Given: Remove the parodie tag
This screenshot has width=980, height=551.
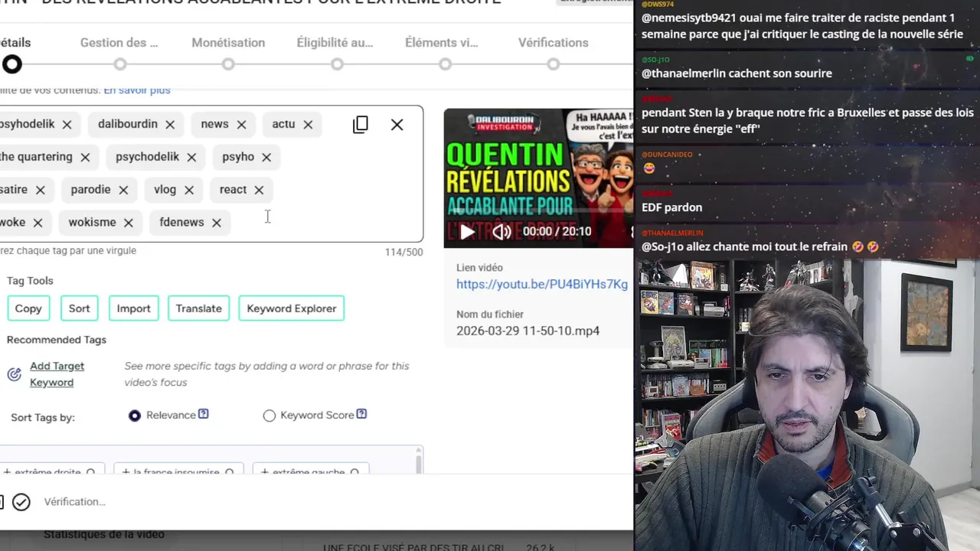Looking at the screenshot, I should pos(123,191).
